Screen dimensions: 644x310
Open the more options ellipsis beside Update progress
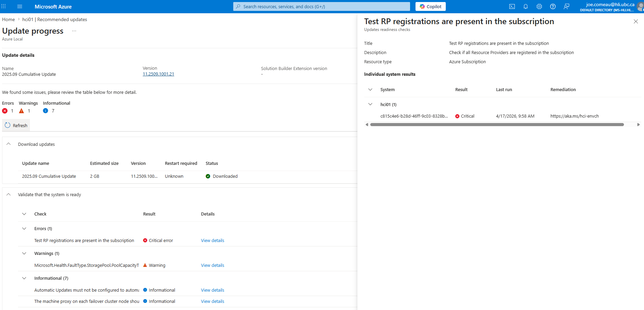[x=74, y=31]
